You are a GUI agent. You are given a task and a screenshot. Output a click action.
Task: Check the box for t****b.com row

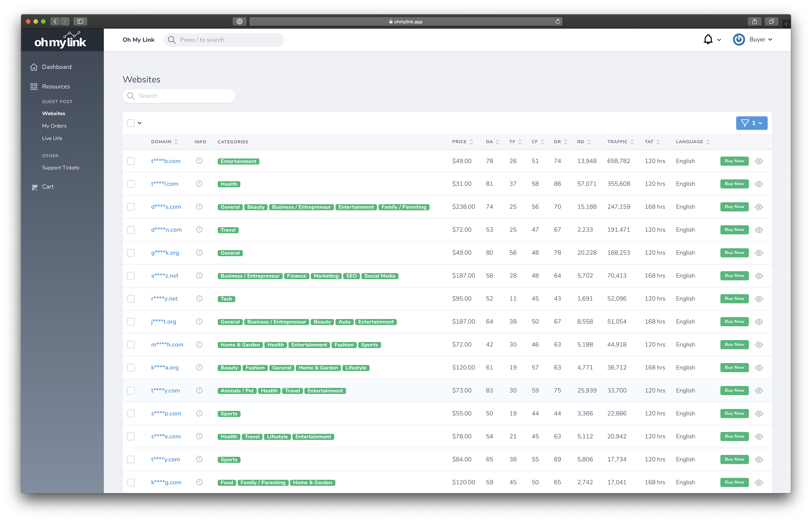pos(131,162)
